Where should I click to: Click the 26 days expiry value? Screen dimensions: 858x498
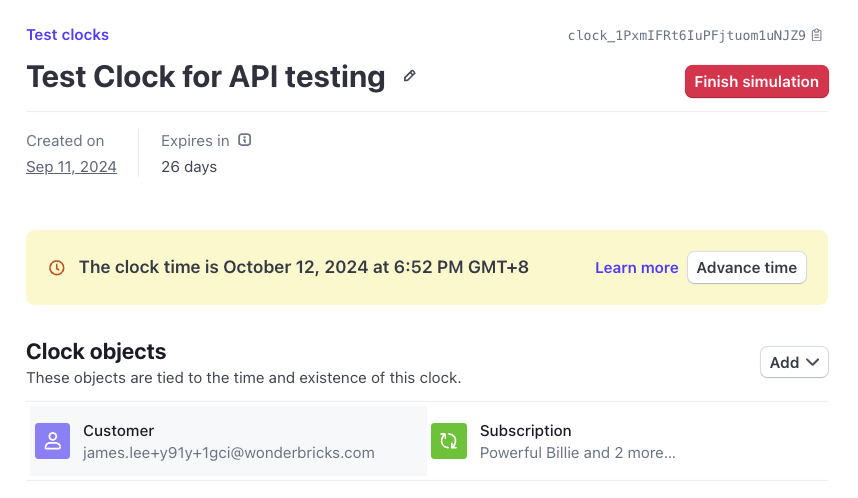[x=189, y=167]
